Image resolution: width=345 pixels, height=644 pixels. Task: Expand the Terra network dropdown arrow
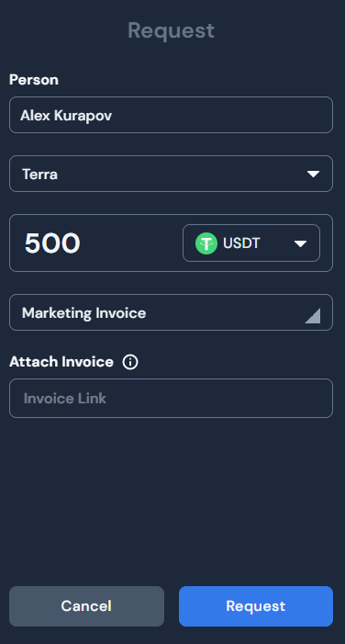(x=314, y=175)
